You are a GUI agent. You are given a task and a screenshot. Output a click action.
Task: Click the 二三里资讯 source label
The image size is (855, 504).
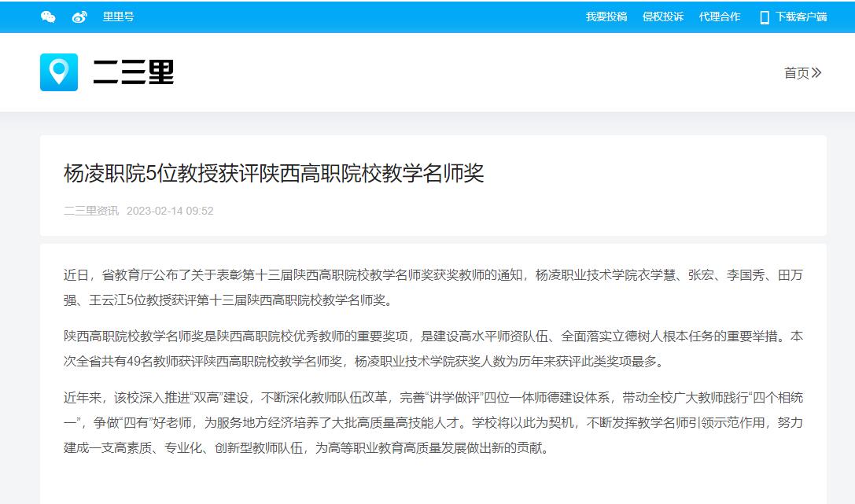pyautogui.click(x=90, y=211)
